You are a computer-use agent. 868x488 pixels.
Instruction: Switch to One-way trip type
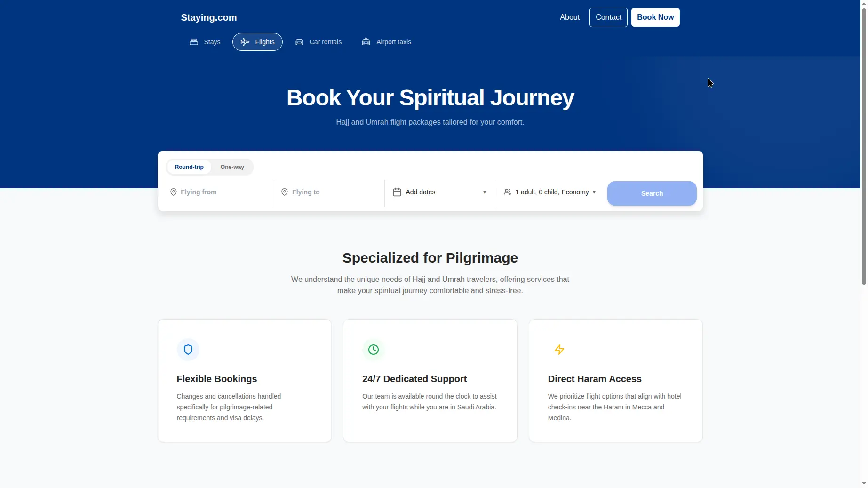[x=232, y=167]
